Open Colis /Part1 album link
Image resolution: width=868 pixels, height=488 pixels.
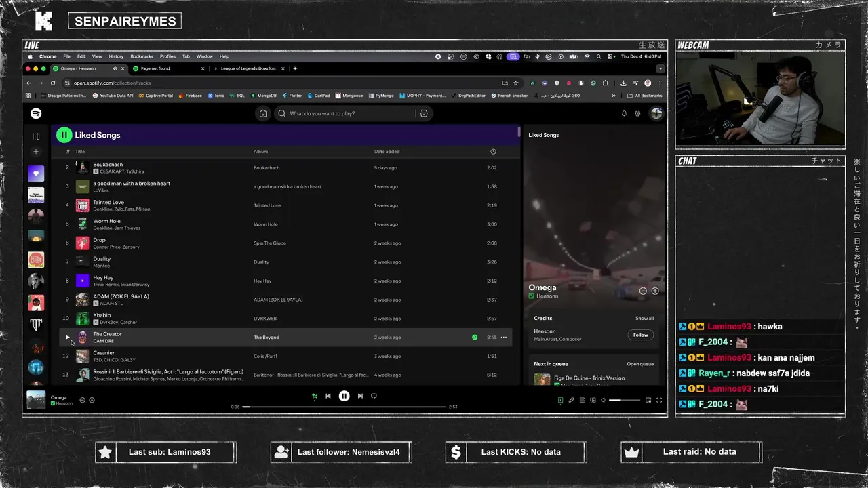pyautogui.click(x=265, y=357)
